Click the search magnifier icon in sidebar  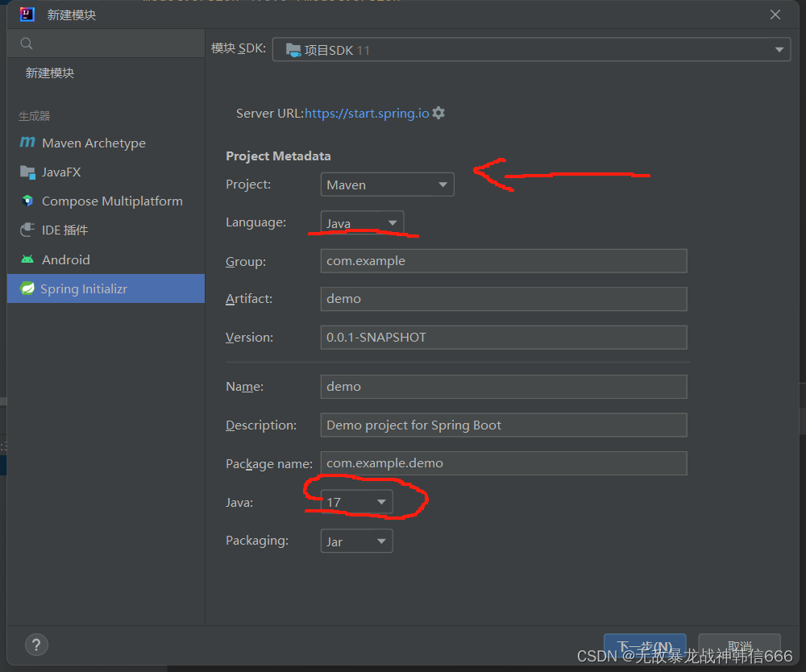pyautogui.click(x=27, y=44)
